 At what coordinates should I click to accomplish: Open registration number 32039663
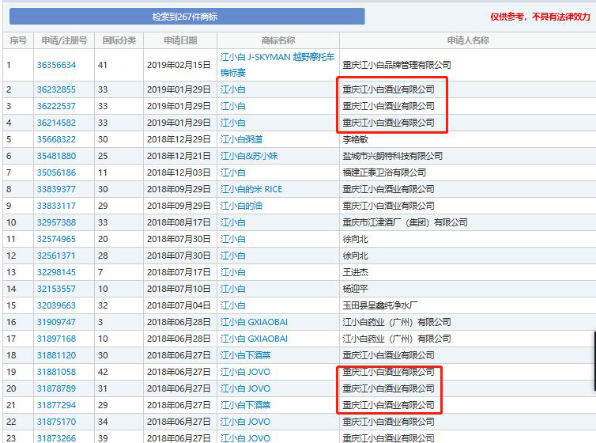(x=56, y=305)
